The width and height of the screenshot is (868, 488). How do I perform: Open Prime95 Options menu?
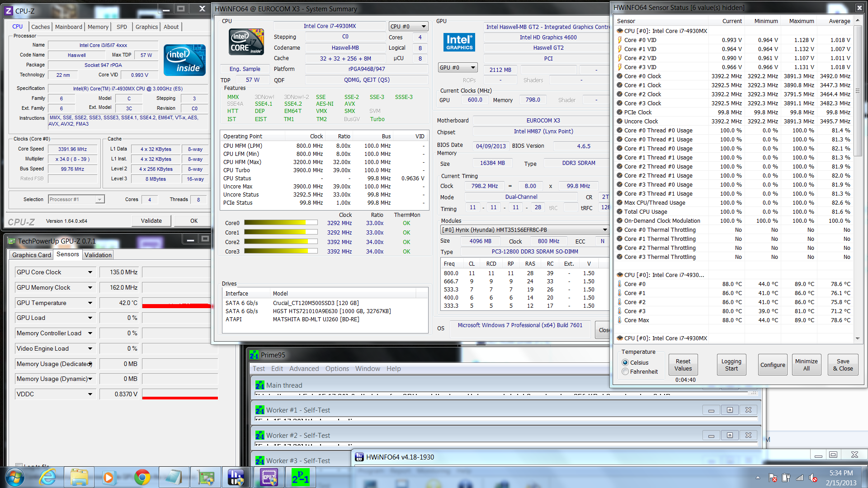coord(337,369)
